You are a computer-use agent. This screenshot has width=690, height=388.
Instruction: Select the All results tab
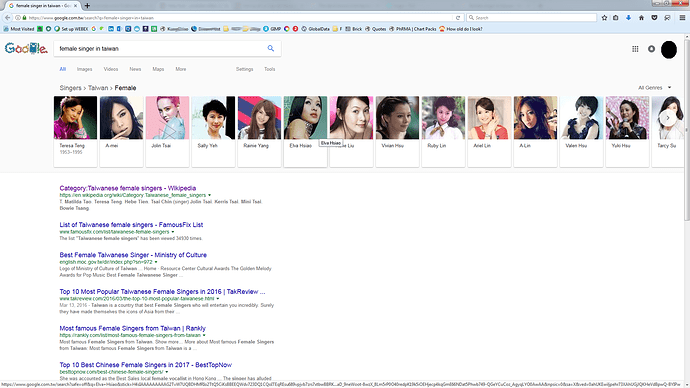click(62, 69)
